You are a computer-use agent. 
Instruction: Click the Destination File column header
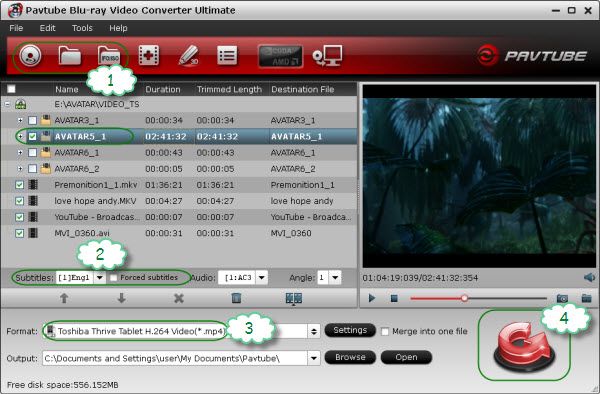click(303, 90)
